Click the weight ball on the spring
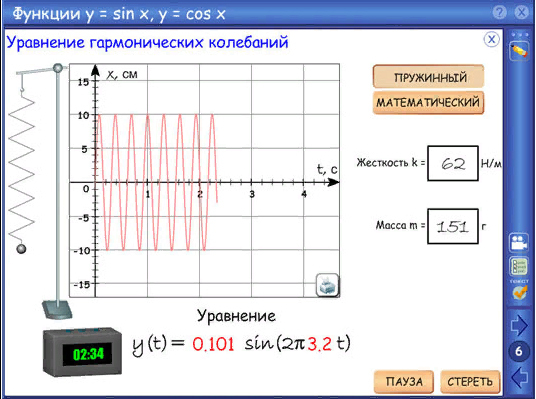The height and width of the screenshot is (399, 536). [21, 249]
